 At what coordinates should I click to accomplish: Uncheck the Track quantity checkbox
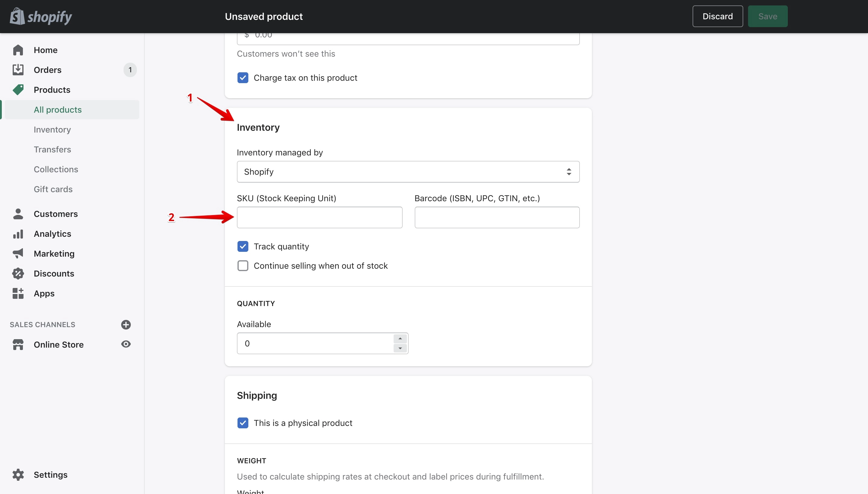243,246
